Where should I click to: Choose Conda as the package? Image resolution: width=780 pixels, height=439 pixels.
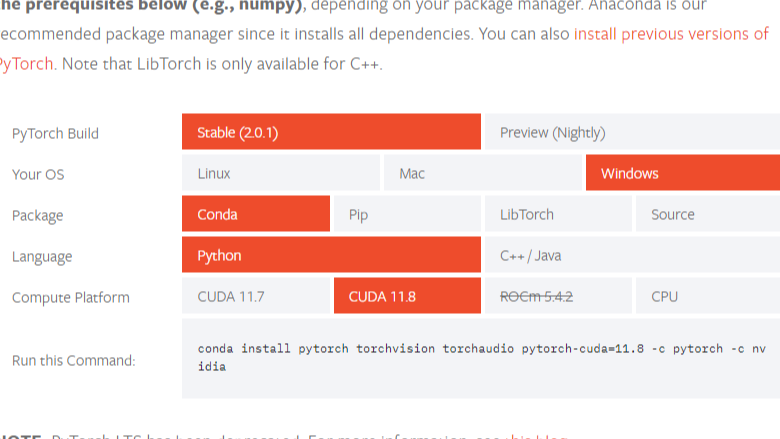coord(255,214)
